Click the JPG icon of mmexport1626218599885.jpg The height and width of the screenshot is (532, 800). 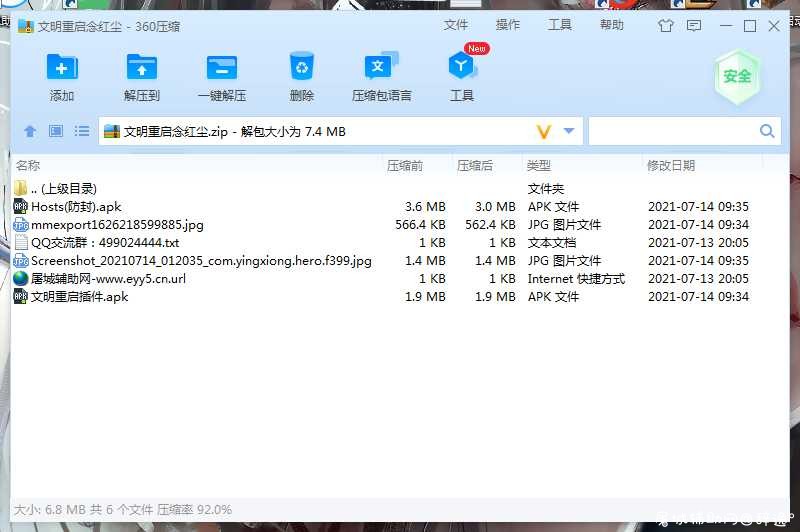(20, 224)
